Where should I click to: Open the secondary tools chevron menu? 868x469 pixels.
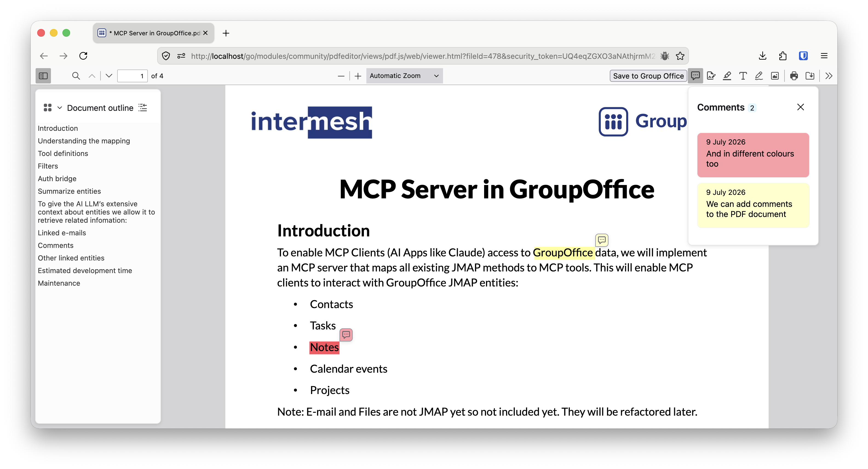pos(829,76)
